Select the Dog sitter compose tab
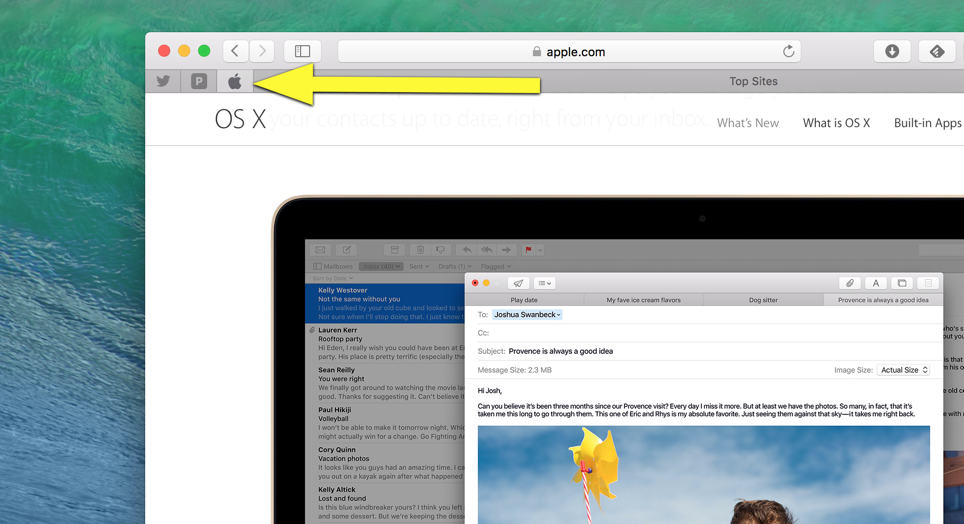Image resolution: width=964 pixels, height=524 pixels. pyautogui.click(x=763, y=300)
